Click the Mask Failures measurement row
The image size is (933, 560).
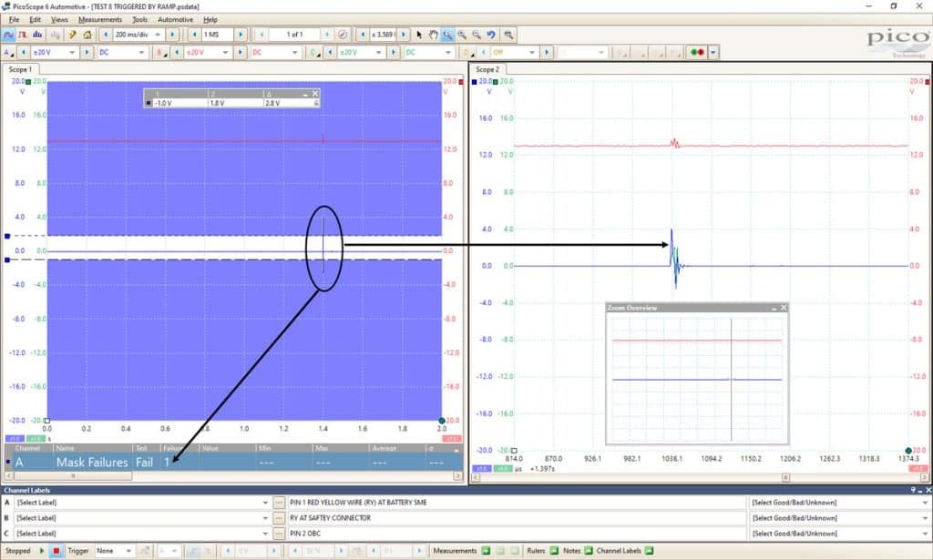[234, 462]
